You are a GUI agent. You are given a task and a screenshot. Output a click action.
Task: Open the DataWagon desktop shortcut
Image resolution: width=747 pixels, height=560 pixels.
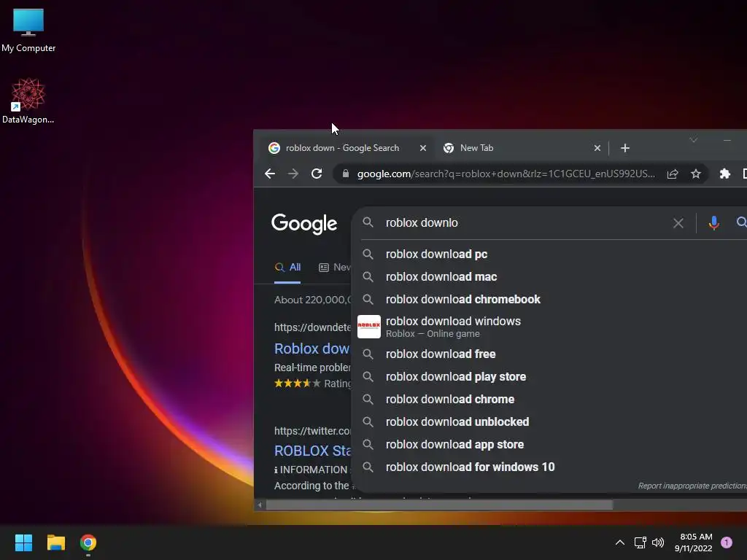(28, 101)
